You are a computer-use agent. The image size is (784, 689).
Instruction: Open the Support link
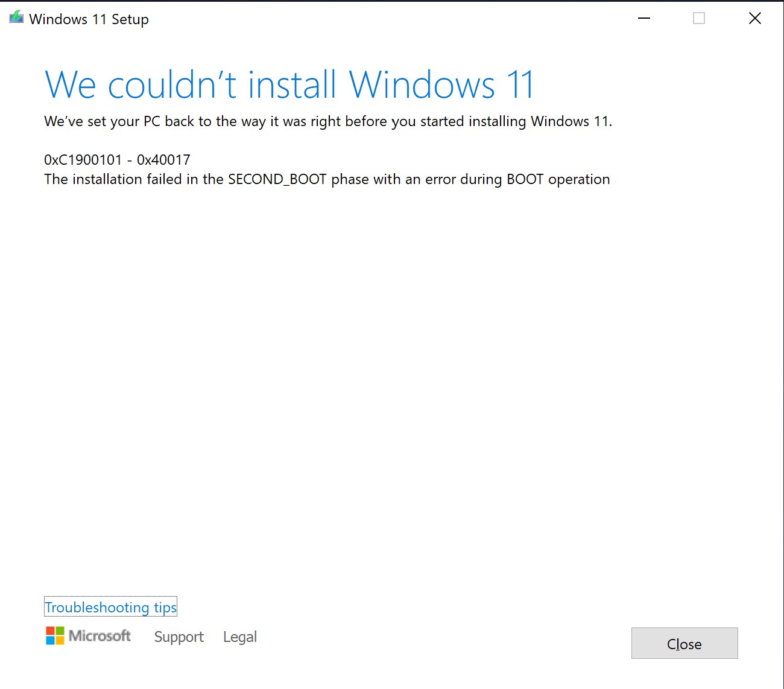(x=179, y=637)
